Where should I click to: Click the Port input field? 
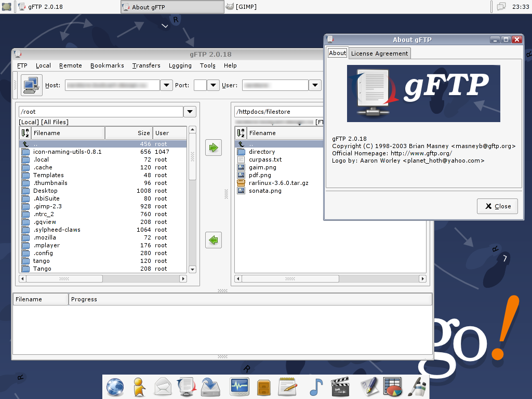200,85
